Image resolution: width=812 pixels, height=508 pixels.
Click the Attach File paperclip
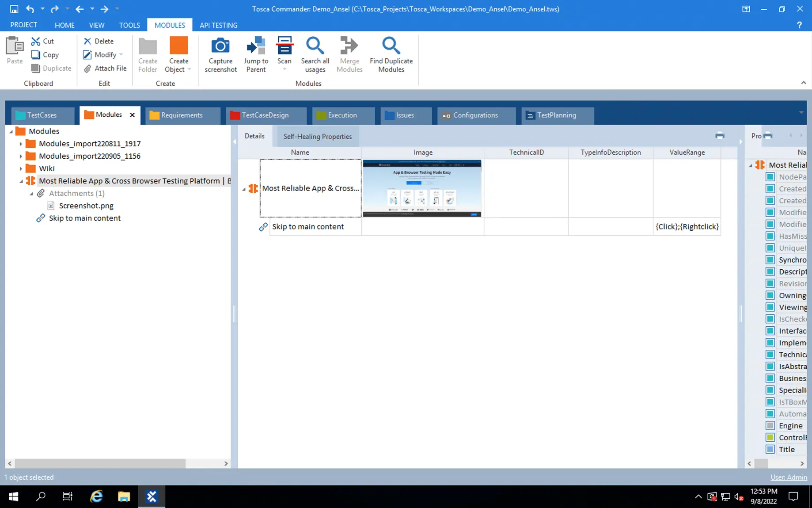pyautogui.click(x=87, y=69)
